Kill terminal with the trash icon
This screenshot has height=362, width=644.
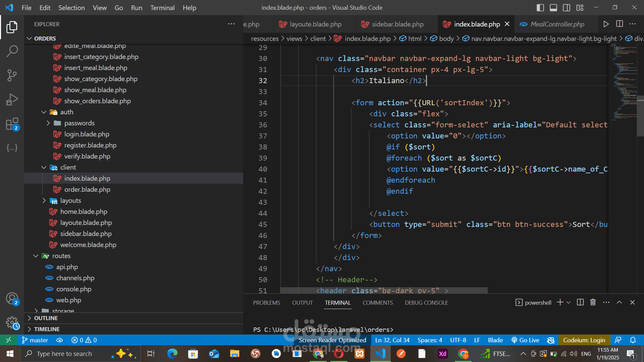pos(593,302)
